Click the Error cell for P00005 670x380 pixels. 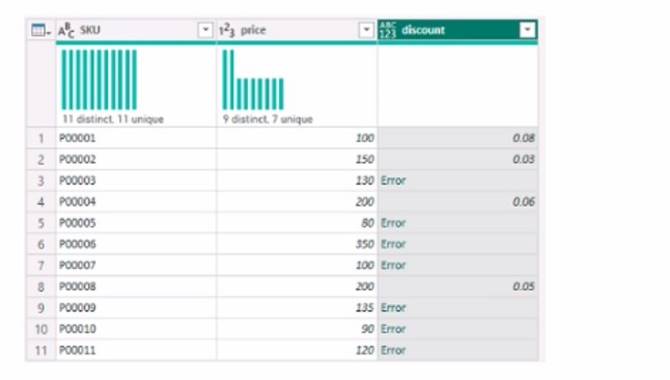coord(458,223)
